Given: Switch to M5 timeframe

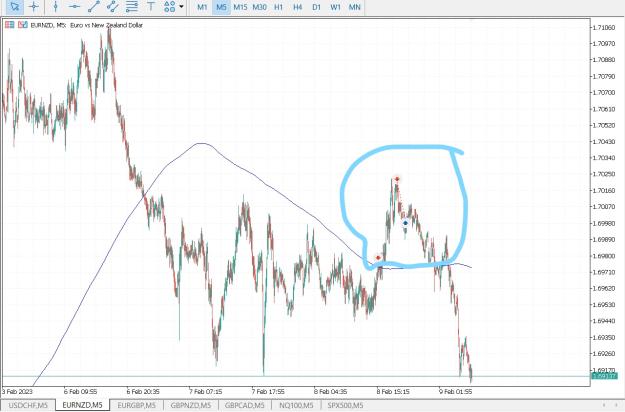Looking at the screenshot, I should click(221, 7).
